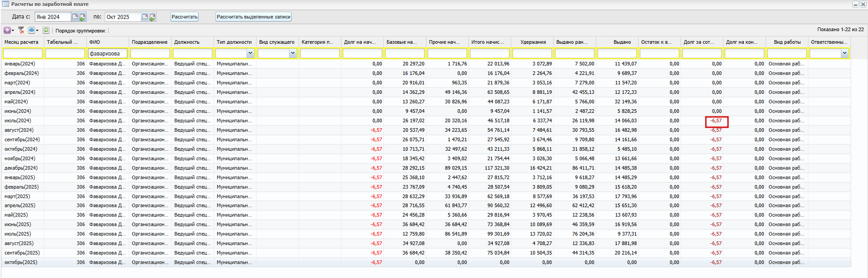
Task: Click the blue printer icon
Action: point(31,30)
